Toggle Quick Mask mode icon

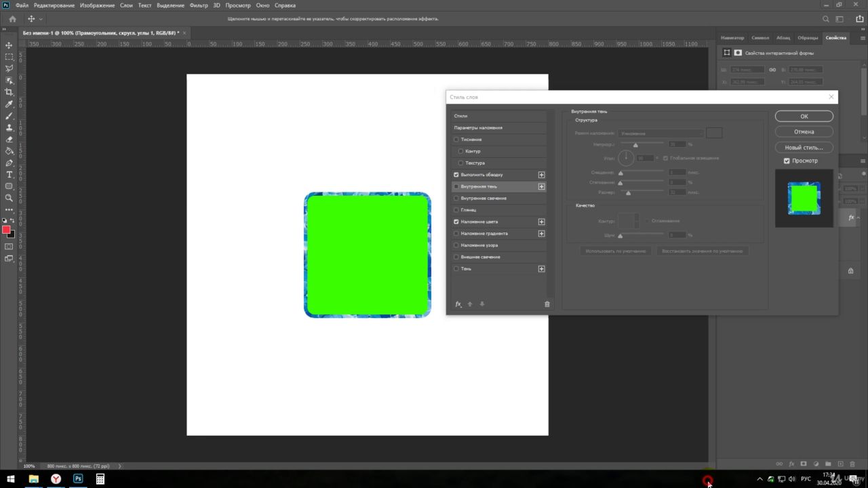[9, 247]
